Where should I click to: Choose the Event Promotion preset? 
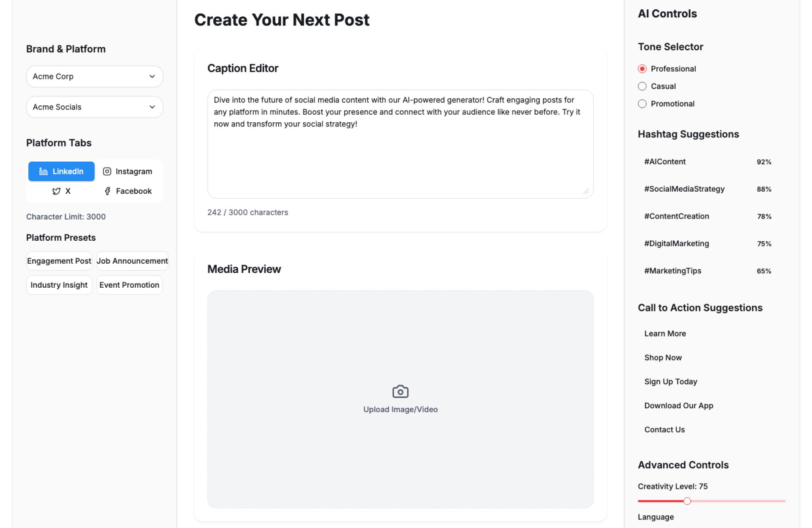[x=129, y=285]
